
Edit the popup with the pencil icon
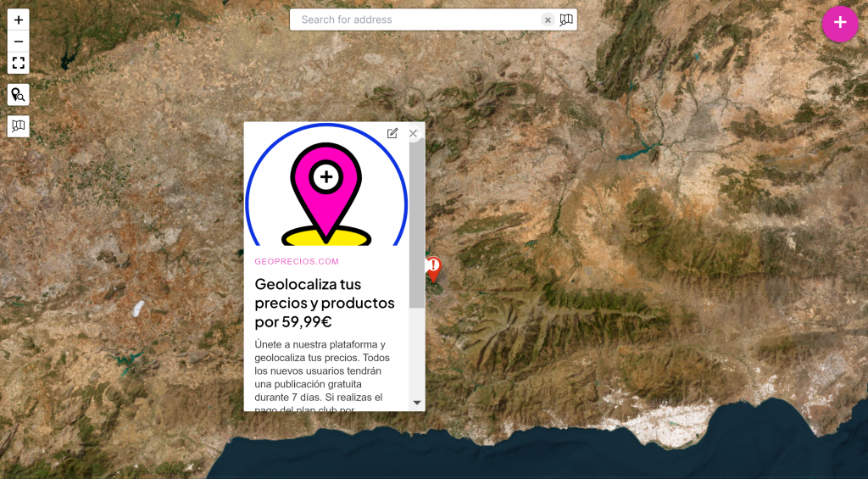pyautogui.click(x=392, y=133)
